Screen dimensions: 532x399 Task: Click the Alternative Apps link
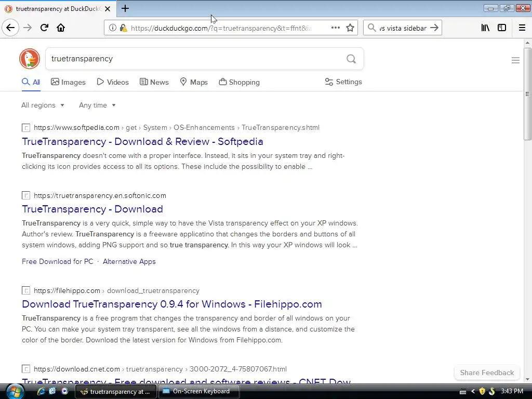129,262
